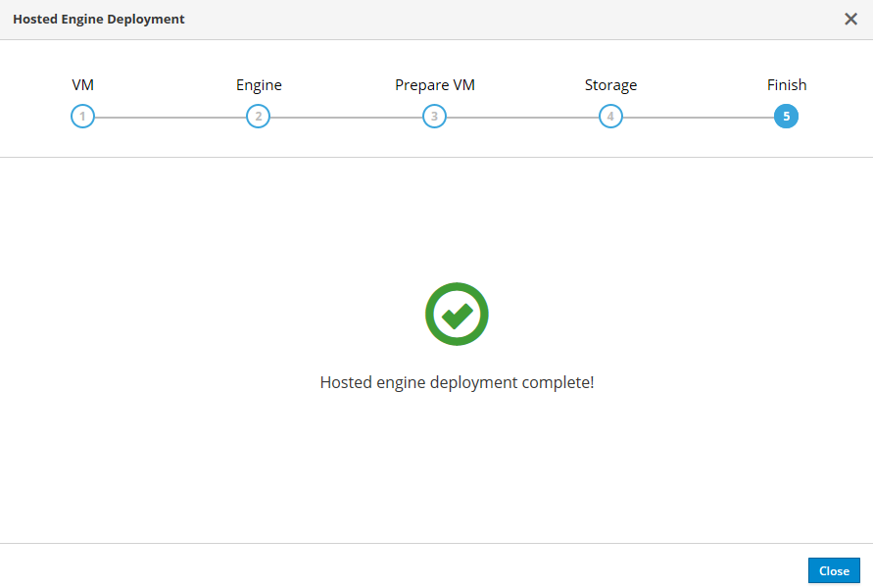Click the connector line between steps 2 and 3
This screenshot has width=873, height=588.
pyautogui.click(x=346, y=118)
